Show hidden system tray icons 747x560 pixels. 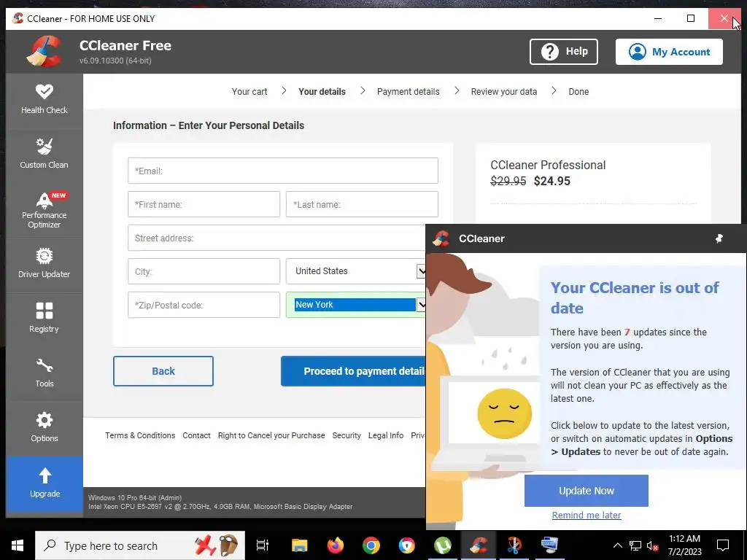point(617,545)
